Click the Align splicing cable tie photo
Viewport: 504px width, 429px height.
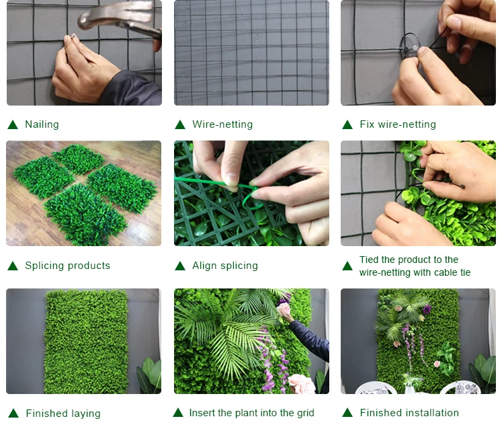pos(251,193)
